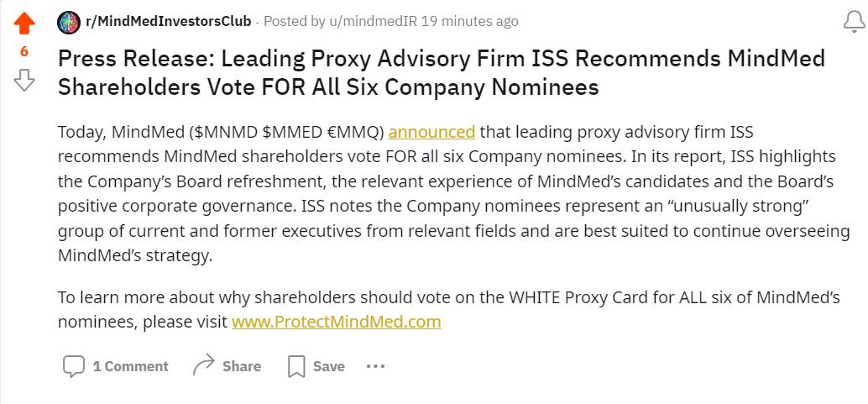This screenshot has height=404, width=868.
Task: Click the press release post title
Action: pos(441,72)
